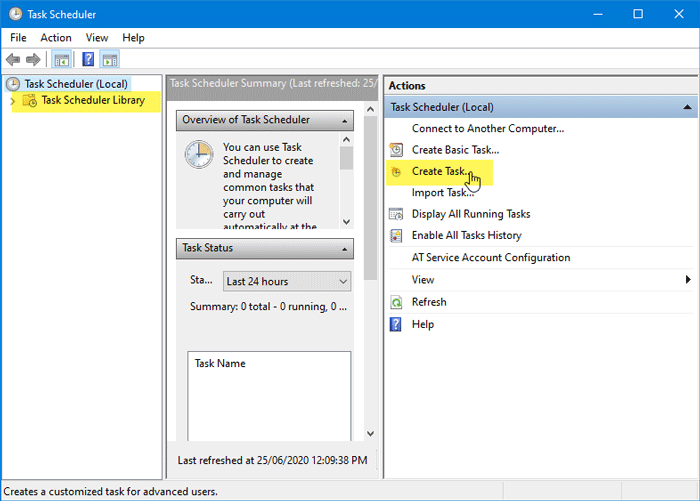The height and width of the screenshot is (501, 700).
Task: Expand the Task Scheduler Library tree node
Action: 12,101
